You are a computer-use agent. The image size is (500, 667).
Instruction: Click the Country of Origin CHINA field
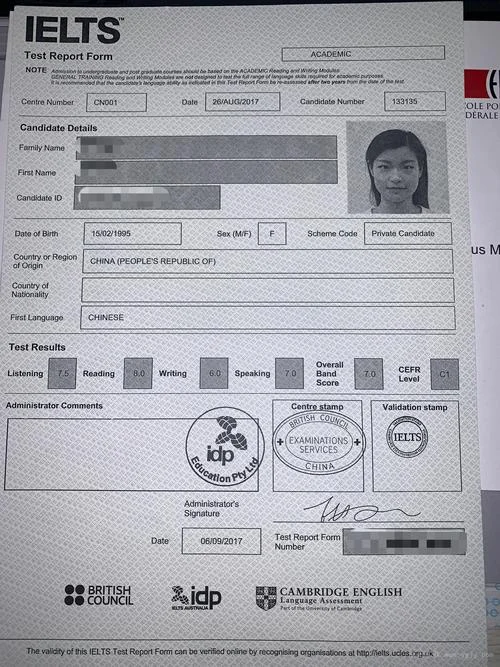[268, 261]
